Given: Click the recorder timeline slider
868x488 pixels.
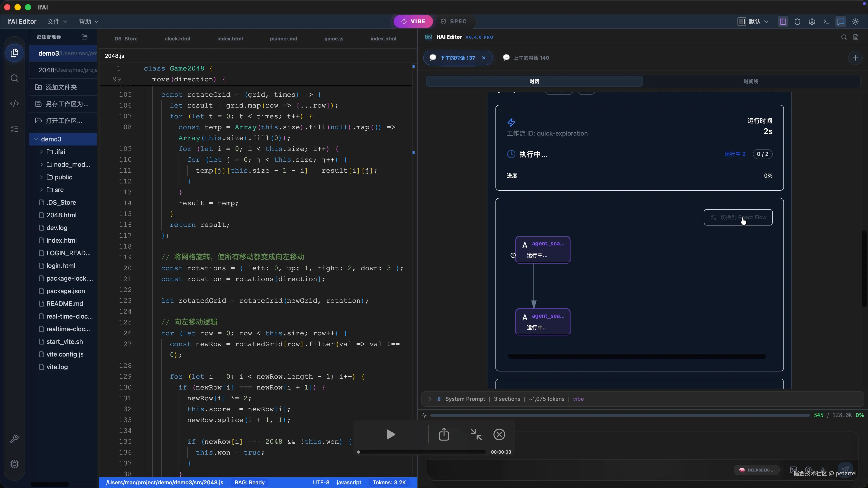Looking at the screenshot, I should click(x=421, y=452).
